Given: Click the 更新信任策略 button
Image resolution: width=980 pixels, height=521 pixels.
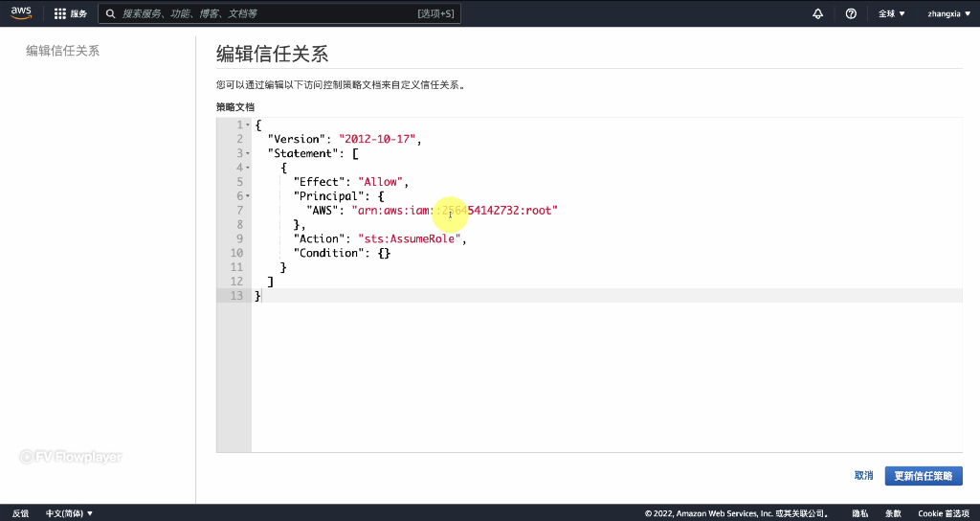Looking at the screenshot, I should [924, 476].
